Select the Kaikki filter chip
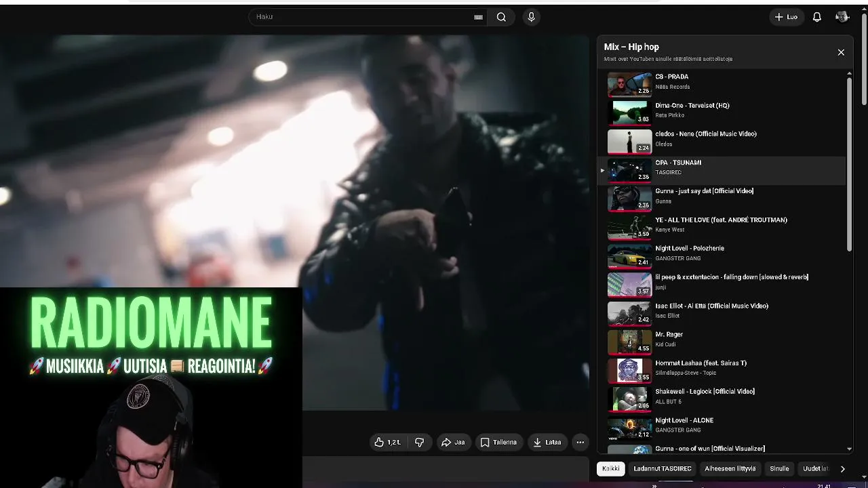The image size is (868, 488). [610, 468]
